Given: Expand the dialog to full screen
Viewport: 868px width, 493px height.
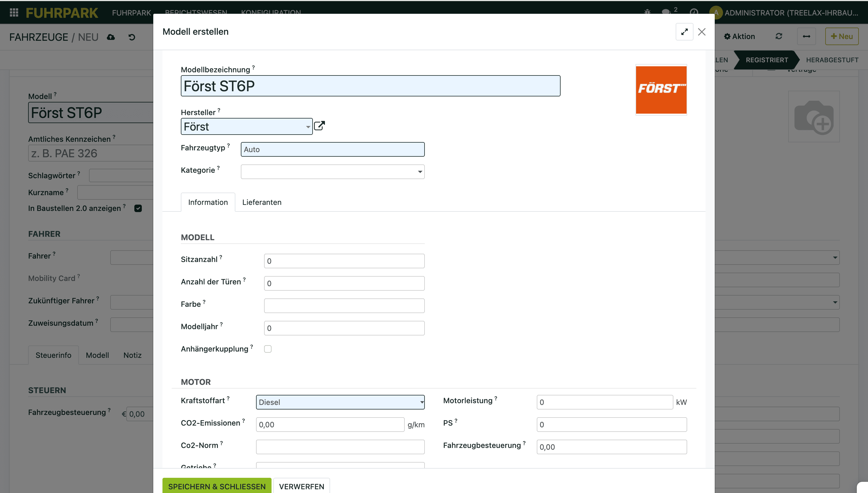Looking at the screenshot, I should 684,32.
